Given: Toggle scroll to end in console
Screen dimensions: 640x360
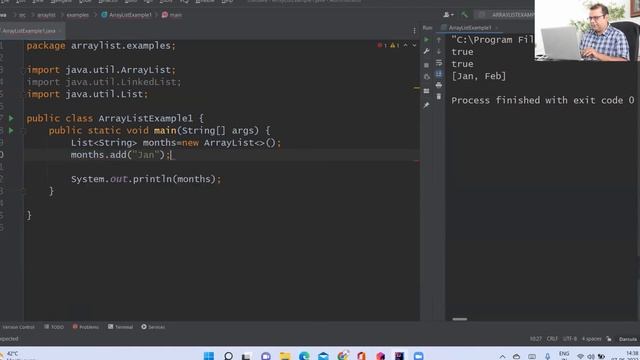Looking at the screenshot, I should (439, 74).
